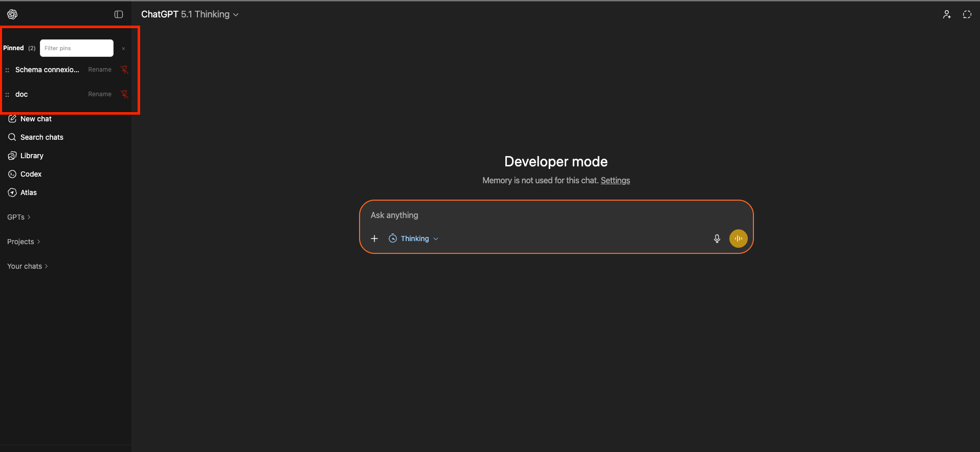Close the Pinned panel with the x
980x452 pixels.
[x=123, y=49]
